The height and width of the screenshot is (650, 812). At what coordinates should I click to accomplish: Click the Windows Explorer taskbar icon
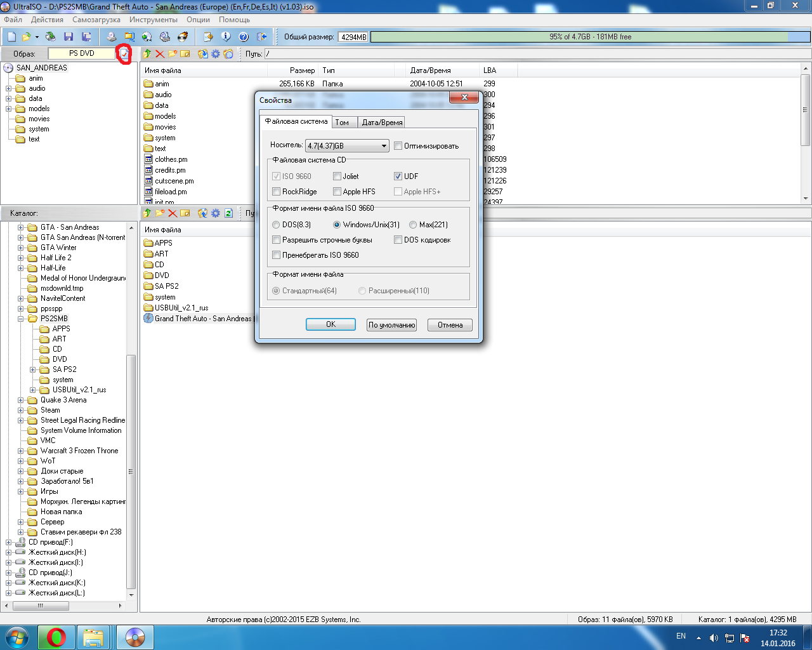(93, 637)
